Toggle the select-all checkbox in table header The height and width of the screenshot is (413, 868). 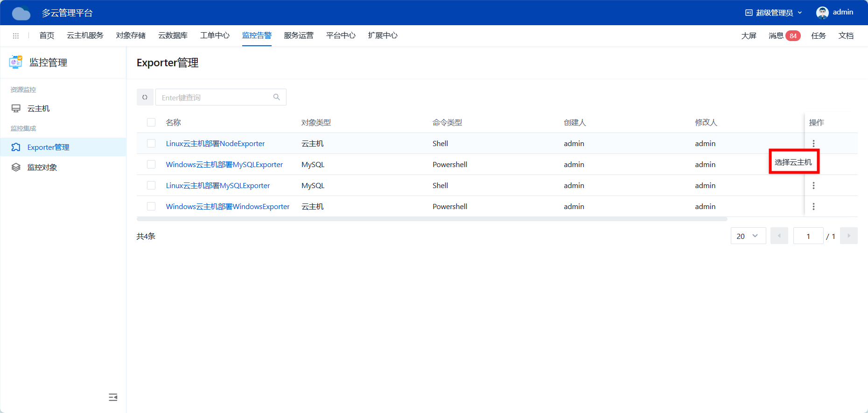(151, 122)
